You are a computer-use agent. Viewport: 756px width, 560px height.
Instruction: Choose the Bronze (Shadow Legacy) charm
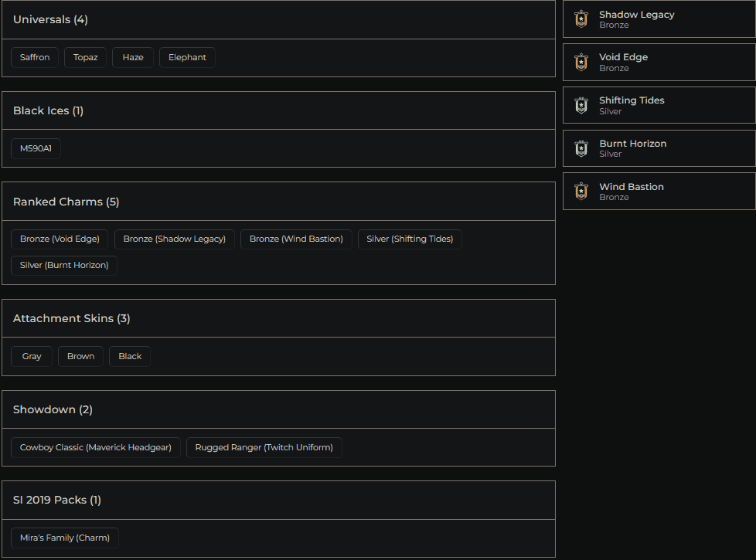pos(174,239)
